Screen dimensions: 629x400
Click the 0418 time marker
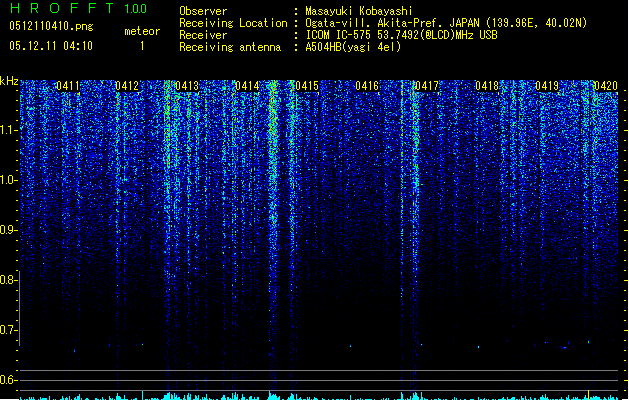487,86
